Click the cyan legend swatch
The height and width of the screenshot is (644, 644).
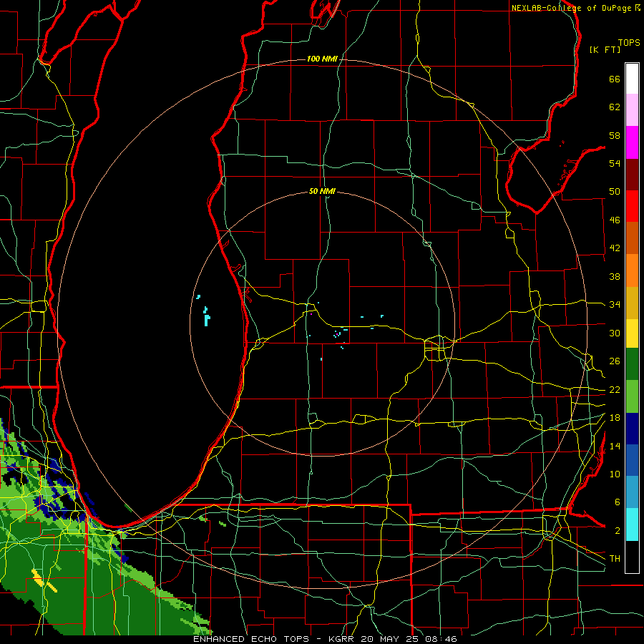pos(632,525)
